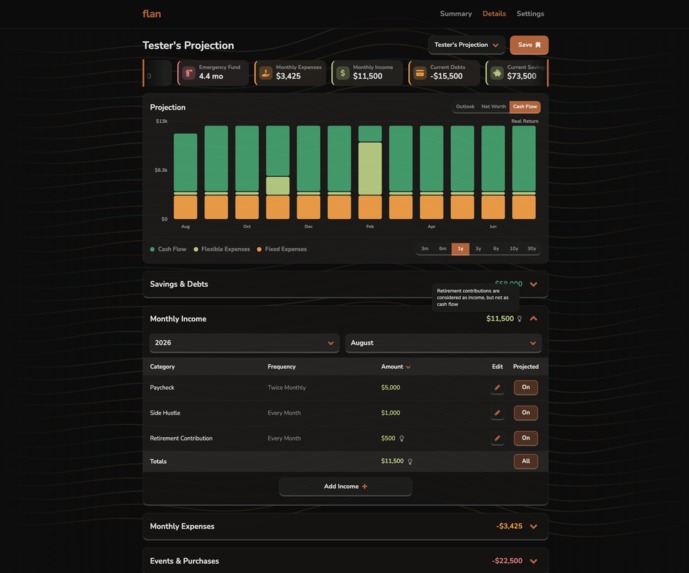Screen dimensions: 689x573
Task: Set chart range to 3y
Action: coord(478,249)
